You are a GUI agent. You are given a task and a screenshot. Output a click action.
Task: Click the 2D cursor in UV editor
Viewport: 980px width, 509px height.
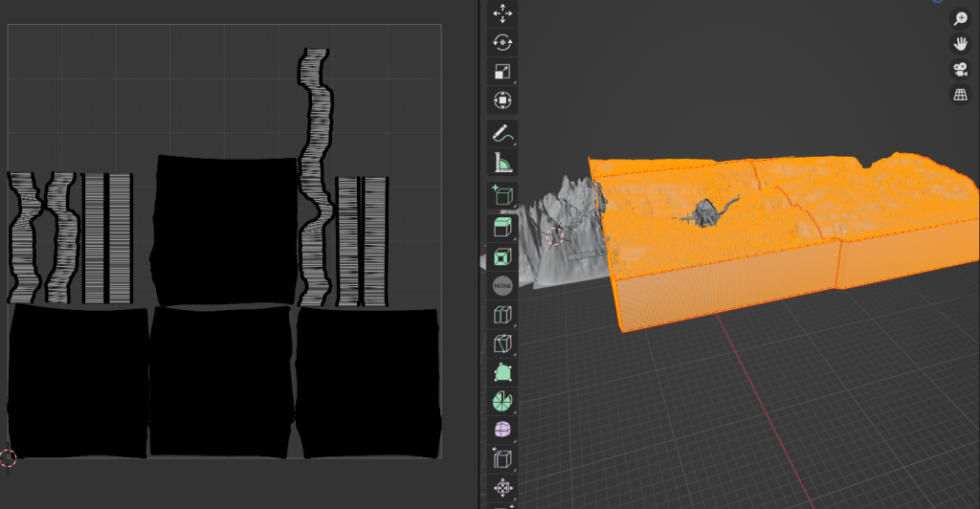pos(8,457)
